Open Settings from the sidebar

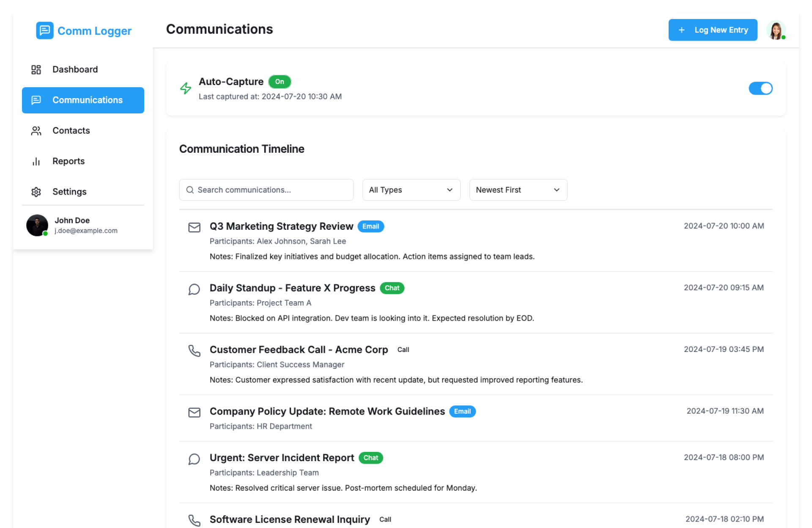click(x=69, y=192)
